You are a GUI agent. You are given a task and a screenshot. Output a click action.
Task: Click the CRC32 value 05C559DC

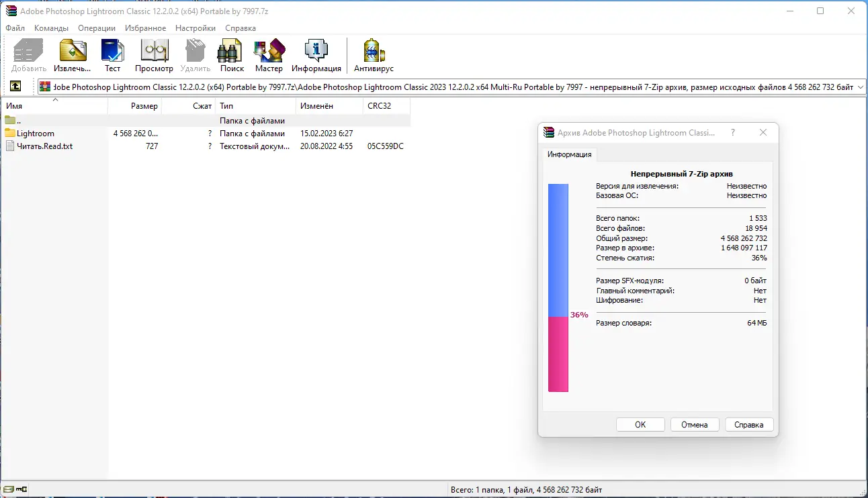tap(386, 146)
